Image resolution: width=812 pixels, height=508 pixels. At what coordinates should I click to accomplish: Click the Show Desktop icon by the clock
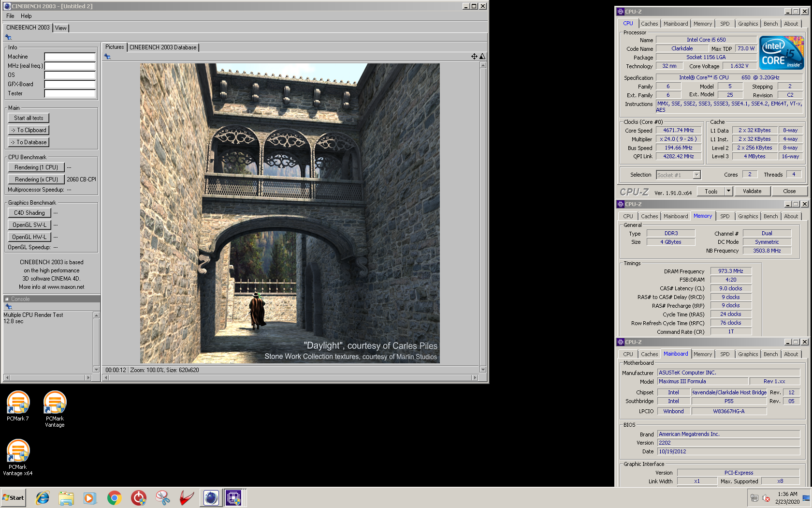point(806,498)
